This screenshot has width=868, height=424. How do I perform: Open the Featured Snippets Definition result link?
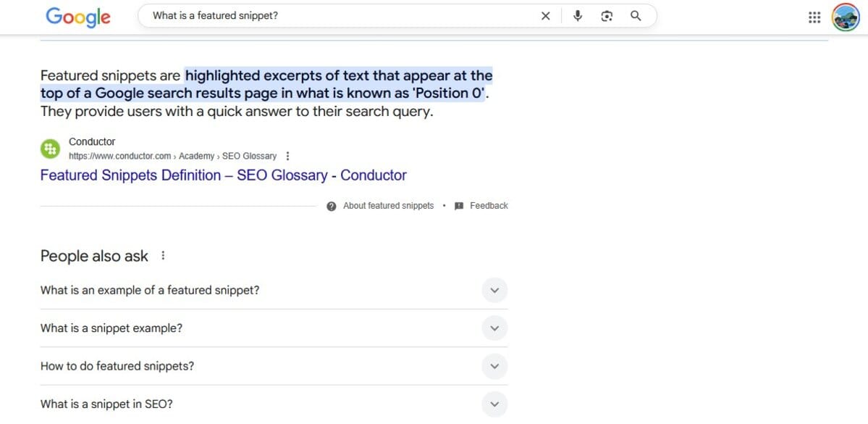click(222, 175)
